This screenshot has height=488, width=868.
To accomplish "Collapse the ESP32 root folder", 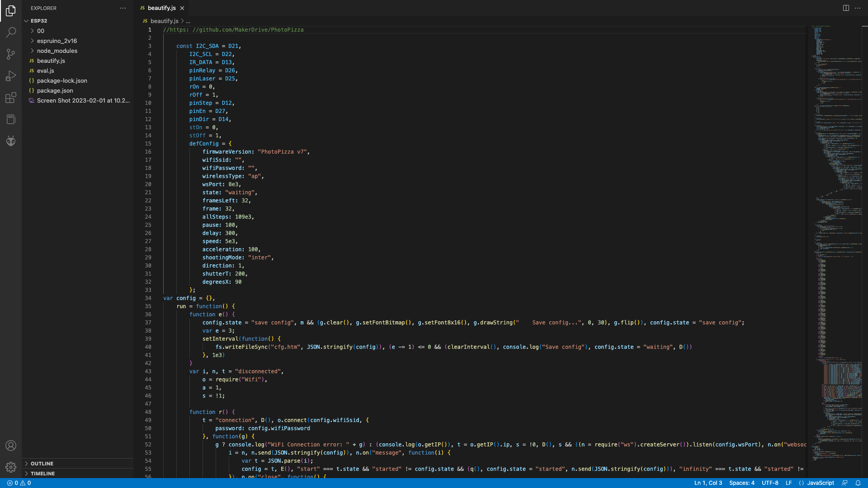I will [38, 21].
